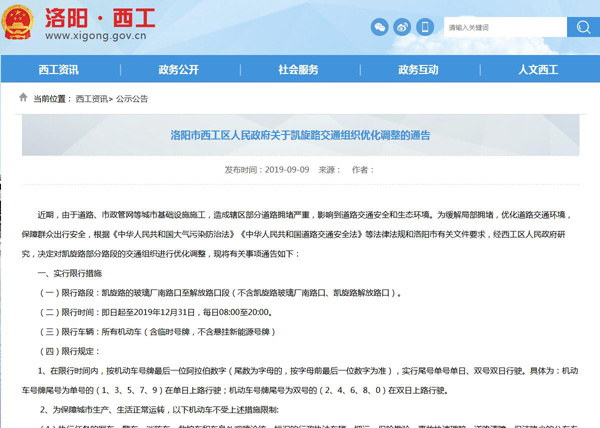The image size is (600, 428).
Task: Click the line starting （二）限行时间
Action: pyautogui.click(x=155, y=312)
